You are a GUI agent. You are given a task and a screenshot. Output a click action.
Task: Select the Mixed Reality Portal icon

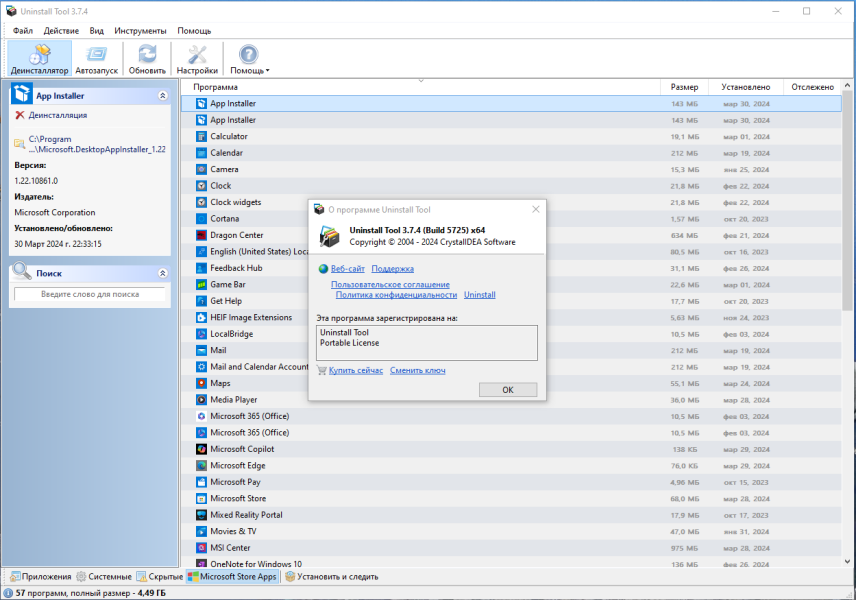point(201,515)
